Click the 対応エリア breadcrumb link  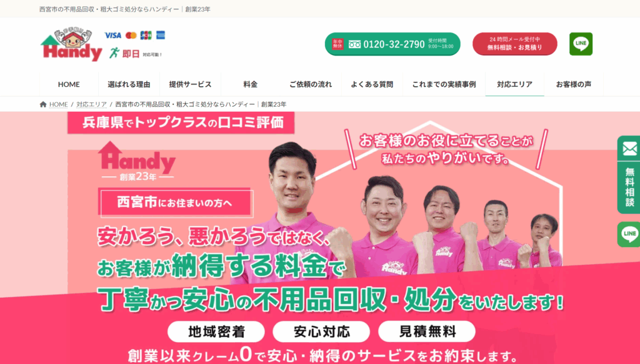pos(91,104)
